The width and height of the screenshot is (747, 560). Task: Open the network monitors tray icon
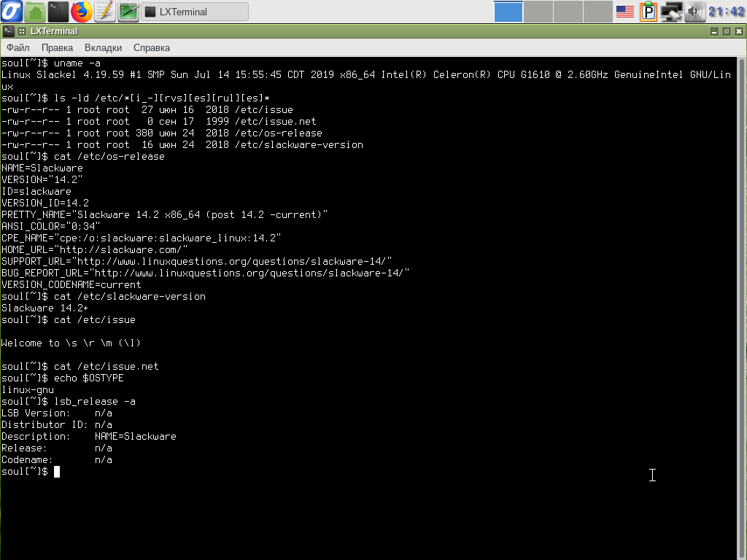click(671, 12)
